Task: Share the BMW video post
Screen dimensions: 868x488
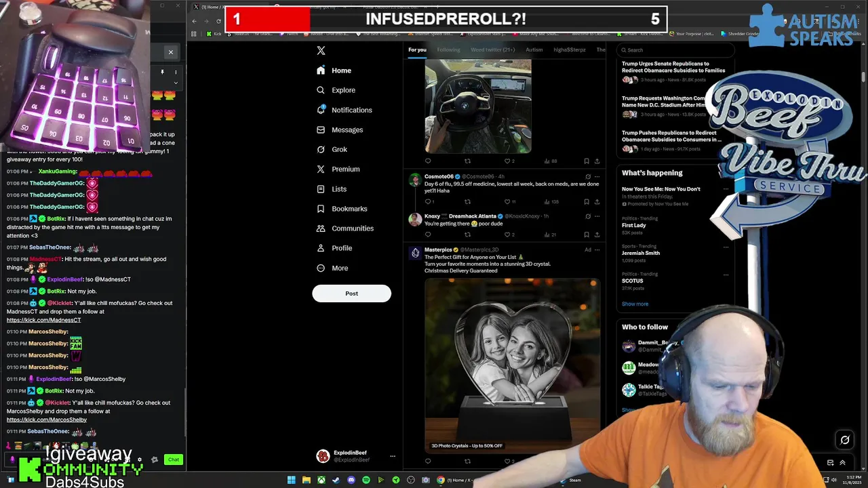Action: 597,161
